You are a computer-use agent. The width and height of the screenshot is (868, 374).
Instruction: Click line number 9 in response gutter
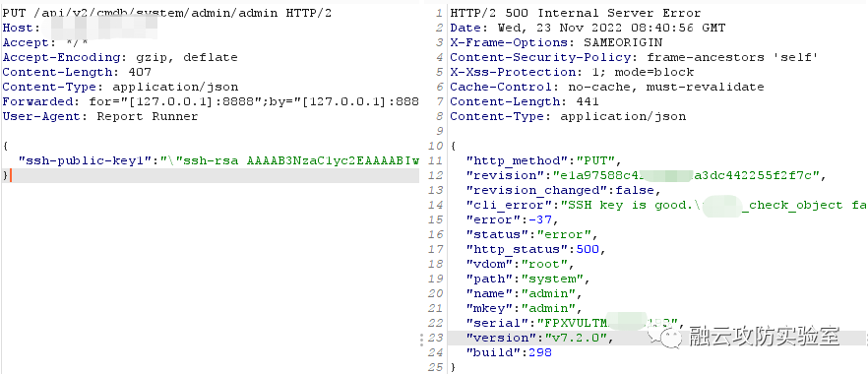tap(439, 131)
